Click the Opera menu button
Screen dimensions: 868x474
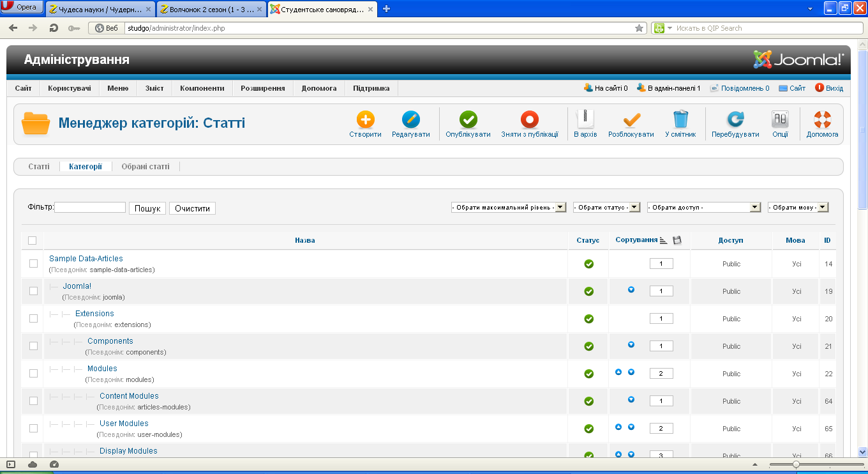[x=22, y=7]
